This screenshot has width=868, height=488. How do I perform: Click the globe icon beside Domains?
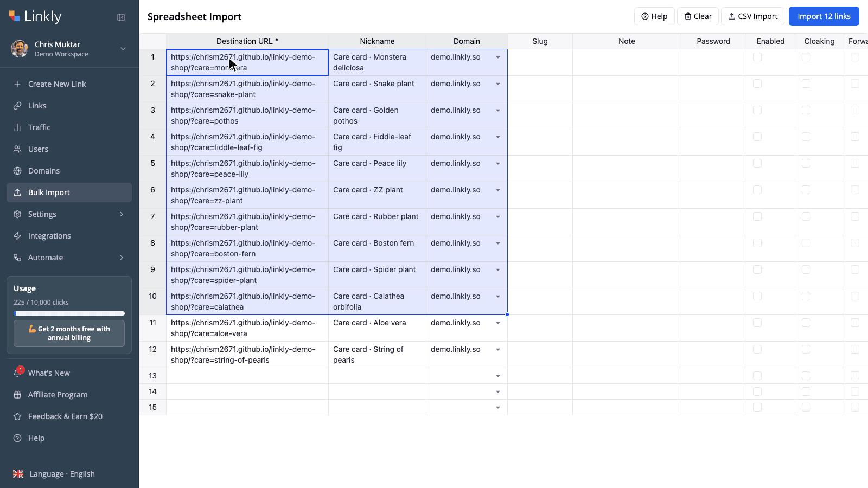click(x=17, y=171)
